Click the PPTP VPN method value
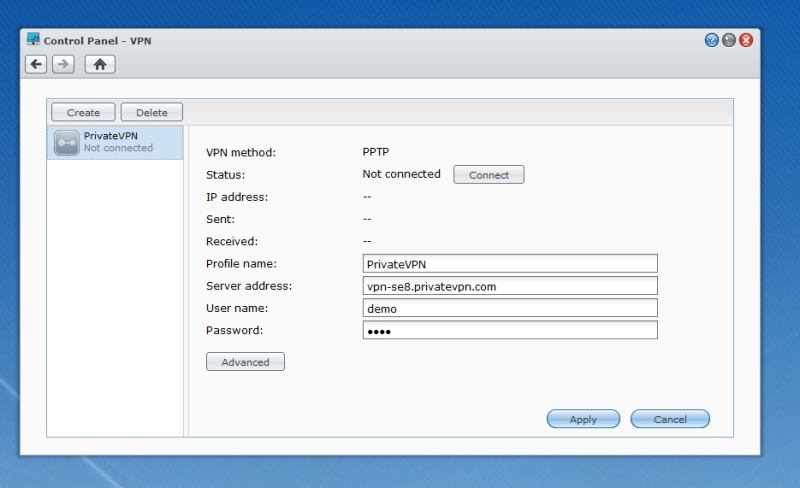This screenshot has width=800, height=488. (376, 152)
